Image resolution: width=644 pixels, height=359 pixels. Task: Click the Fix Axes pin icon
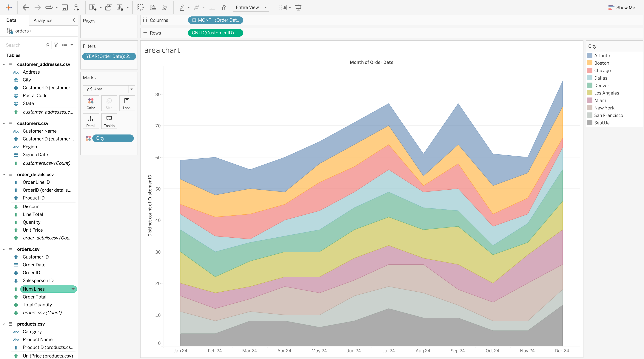(224, 7)
